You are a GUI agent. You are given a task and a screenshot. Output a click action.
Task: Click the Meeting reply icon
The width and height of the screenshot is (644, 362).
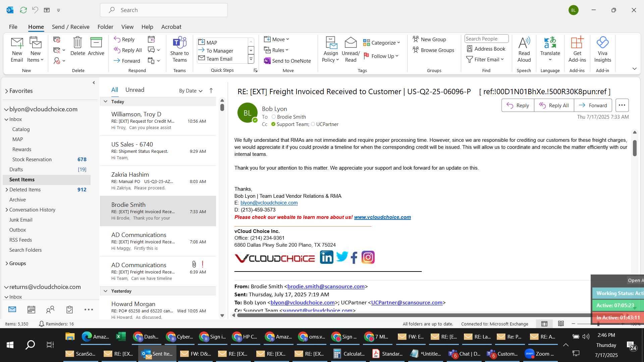click(151, 39)
